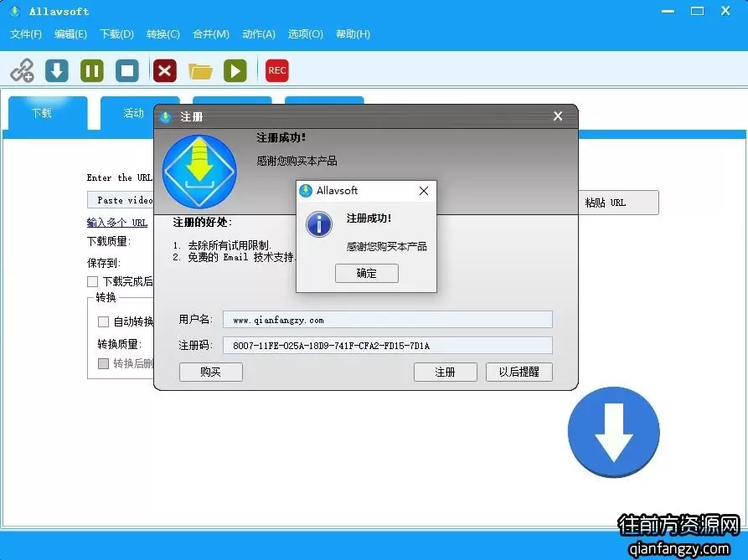
Task: Click the blue info icon in message box
Action: (x=319, y=224)
